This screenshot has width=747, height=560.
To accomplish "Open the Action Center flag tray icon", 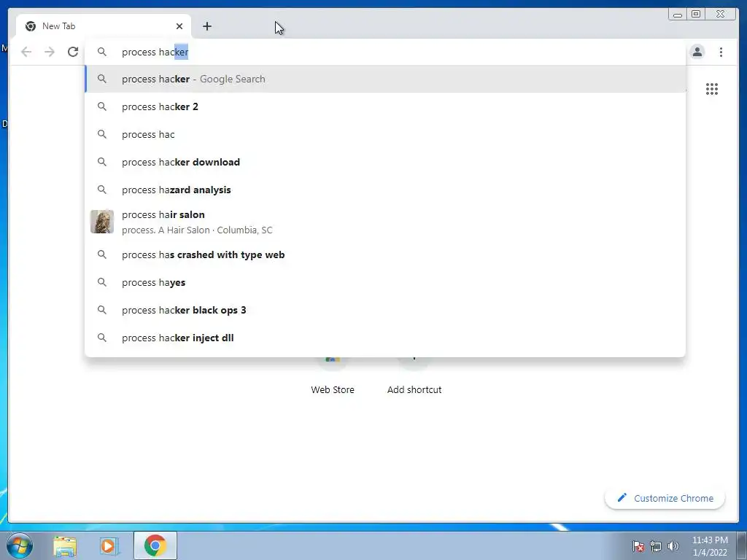I will point(638,546).
